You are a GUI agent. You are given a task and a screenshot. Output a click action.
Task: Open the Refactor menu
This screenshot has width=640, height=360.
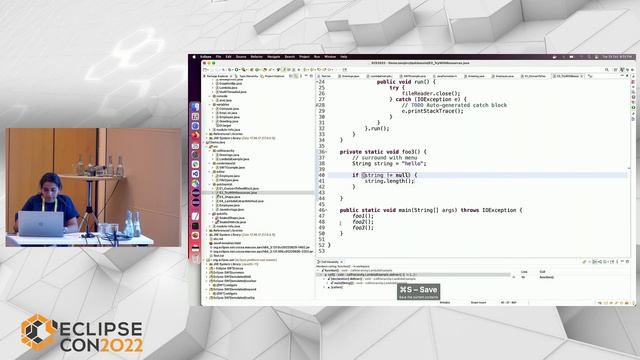[x=256, y=57]
